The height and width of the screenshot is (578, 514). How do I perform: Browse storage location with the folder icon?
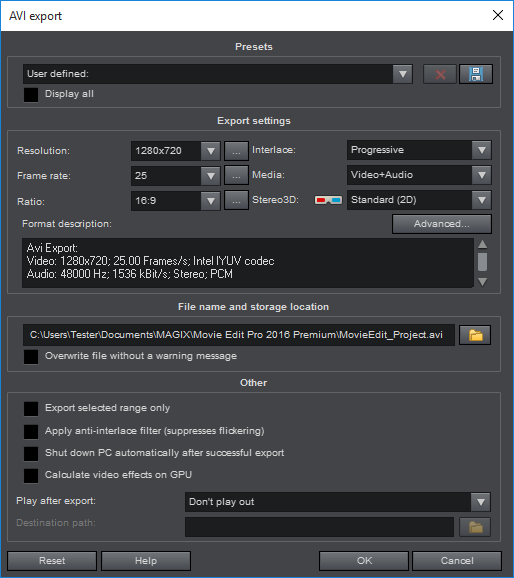[475, 335]
